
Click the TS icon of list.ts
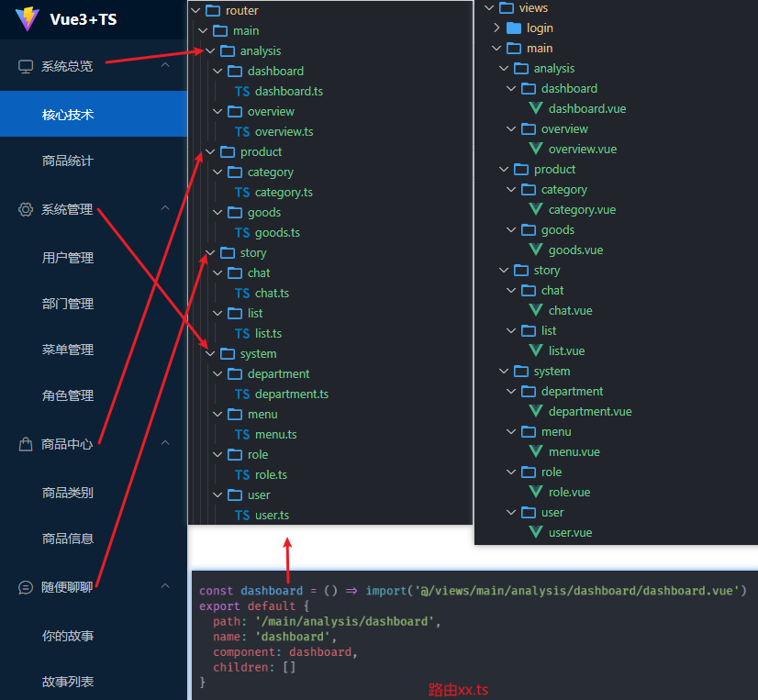242,334
